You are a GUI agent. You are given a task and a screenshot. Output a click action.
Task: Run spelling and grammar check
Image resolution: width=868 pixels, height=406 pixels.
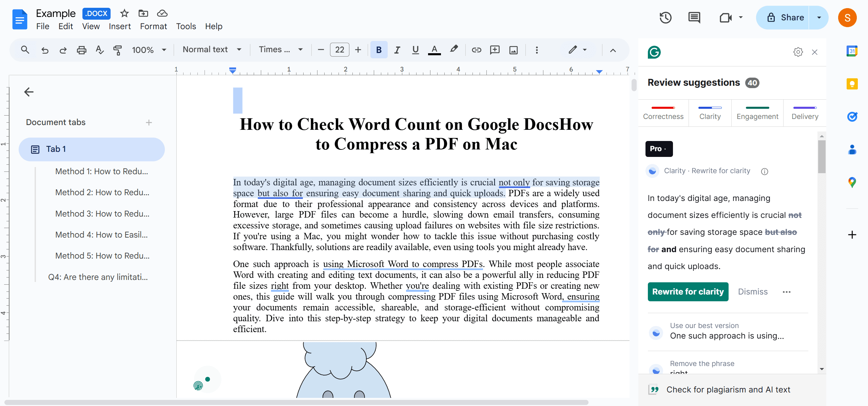(100, 50)
